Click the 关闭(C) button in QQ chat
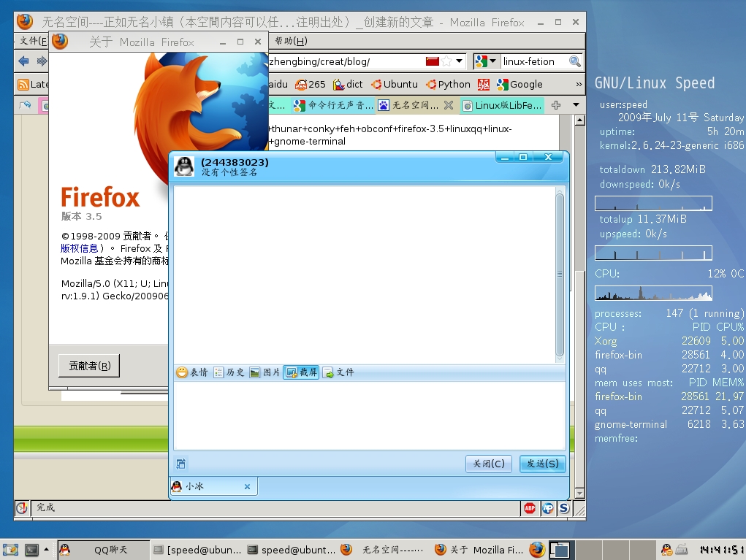 pos(489,464)
